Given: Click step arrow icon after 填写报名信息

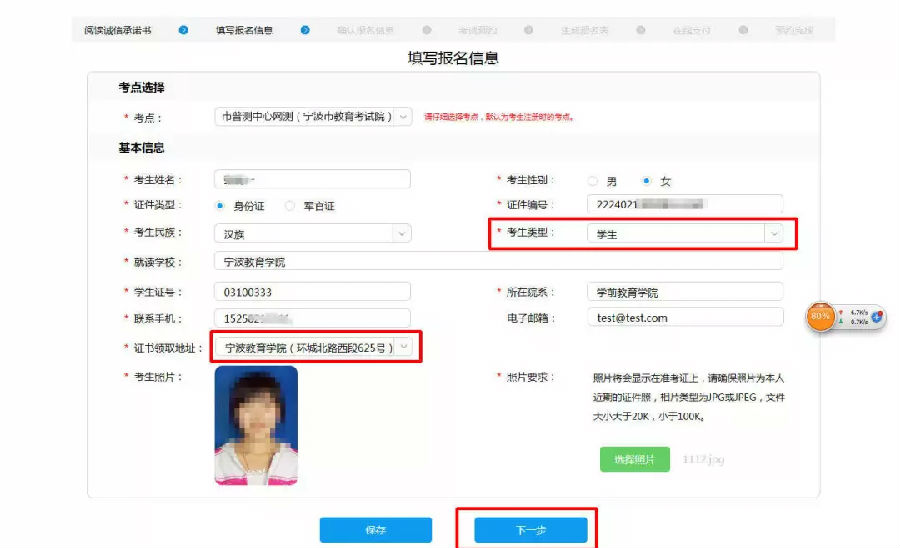Looking at the screenshot, I should coord(305,30).
